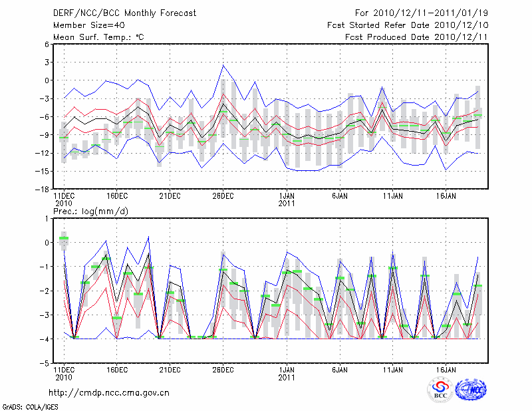Click 1JAN 2011 label under precipitation chart
532x411 pixels.
pos(287,372)
